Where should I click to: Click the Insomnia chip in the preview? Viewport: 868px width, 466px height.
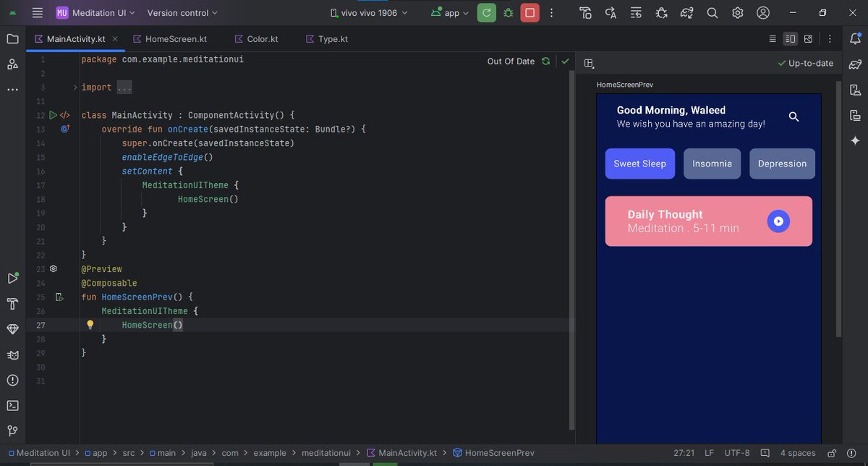click(x=712, y=164)
